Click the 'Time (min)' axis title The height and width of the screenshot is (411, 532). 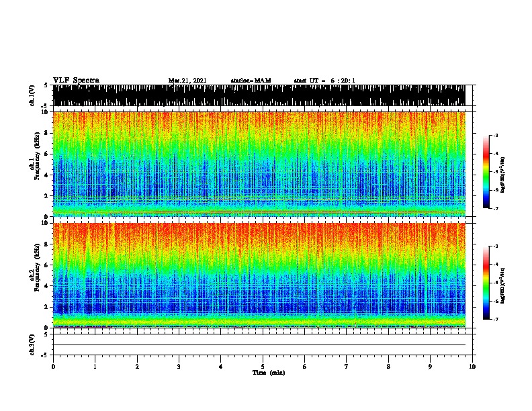269,373
